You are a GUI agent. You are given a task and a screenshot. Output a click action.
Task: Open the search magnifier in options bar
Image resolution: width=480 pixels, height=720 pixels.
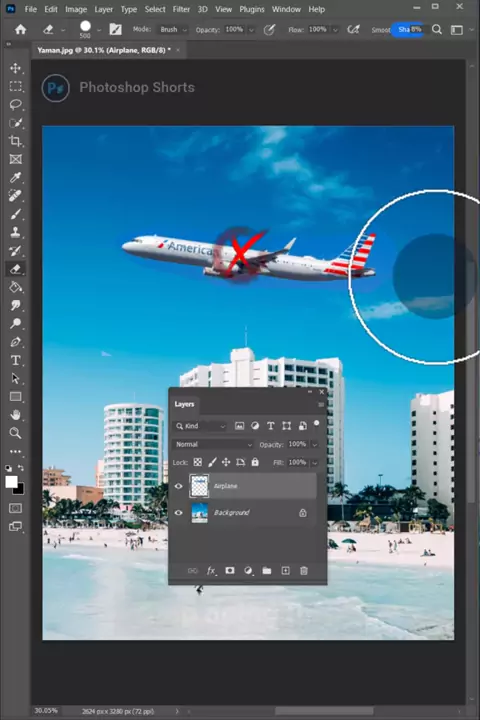click(437, 30)
